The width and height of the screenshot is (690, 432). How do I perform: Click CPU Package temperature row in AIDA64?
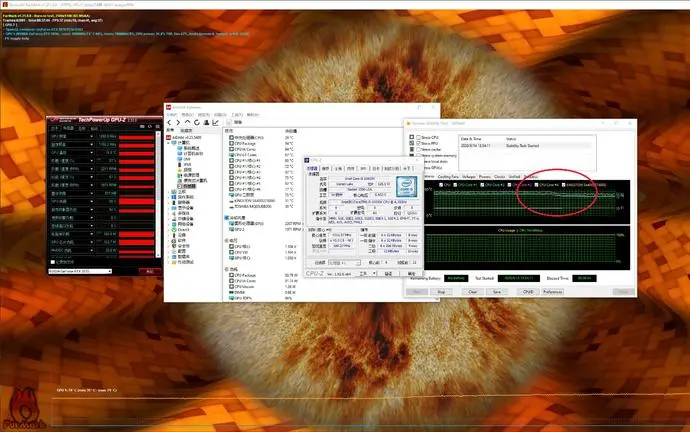tap(262, 143)
